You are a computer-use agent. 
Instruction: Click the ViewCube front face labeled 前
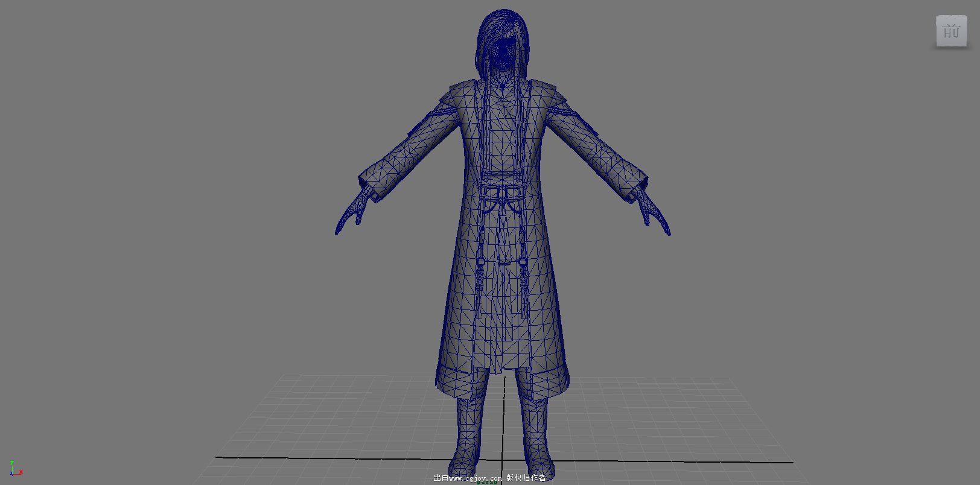951,31
